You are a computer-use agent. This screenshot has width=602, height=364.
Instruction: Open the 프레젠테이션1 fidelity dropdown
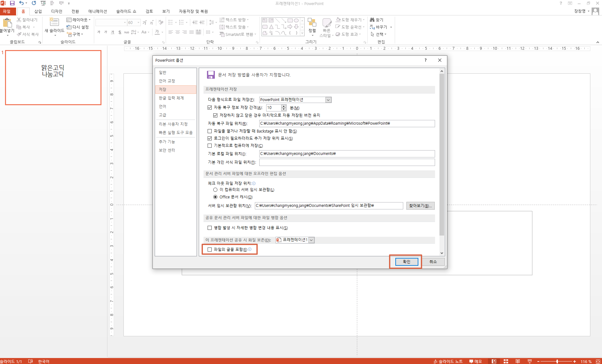311,240
